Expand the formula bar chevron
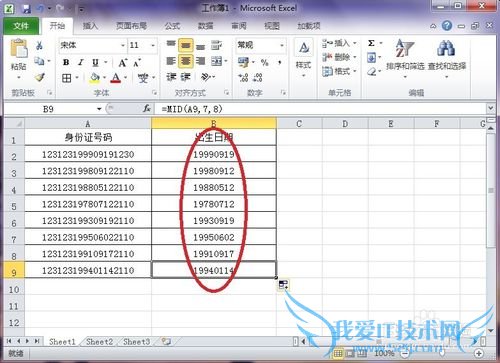Screen dimensions: 500x363 point(491,108)
